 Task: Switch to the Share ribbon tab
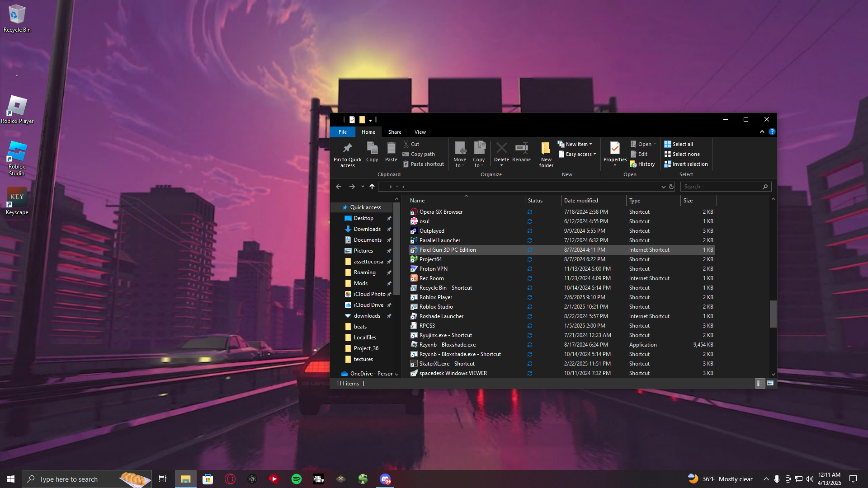click(395, 132)
